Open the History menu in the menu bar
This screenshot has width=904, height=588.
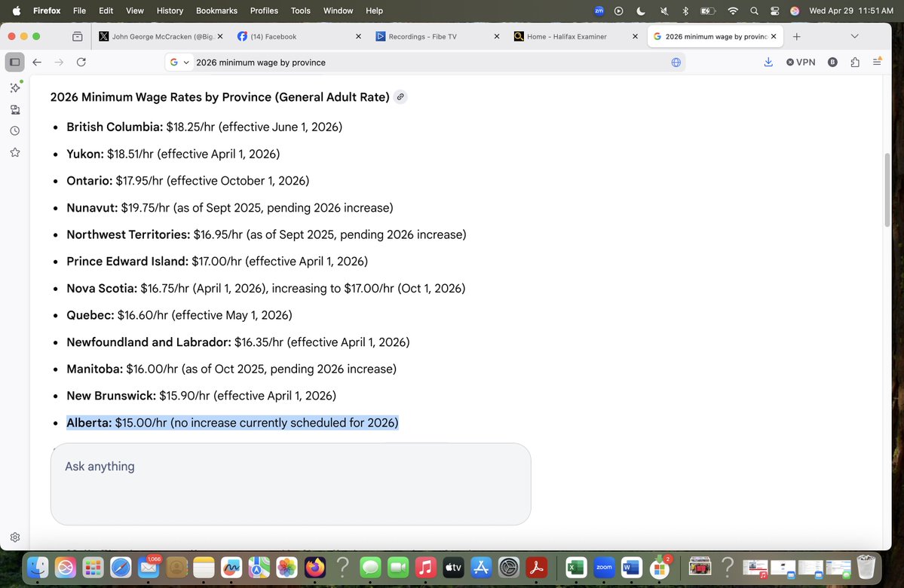[169, 11]
